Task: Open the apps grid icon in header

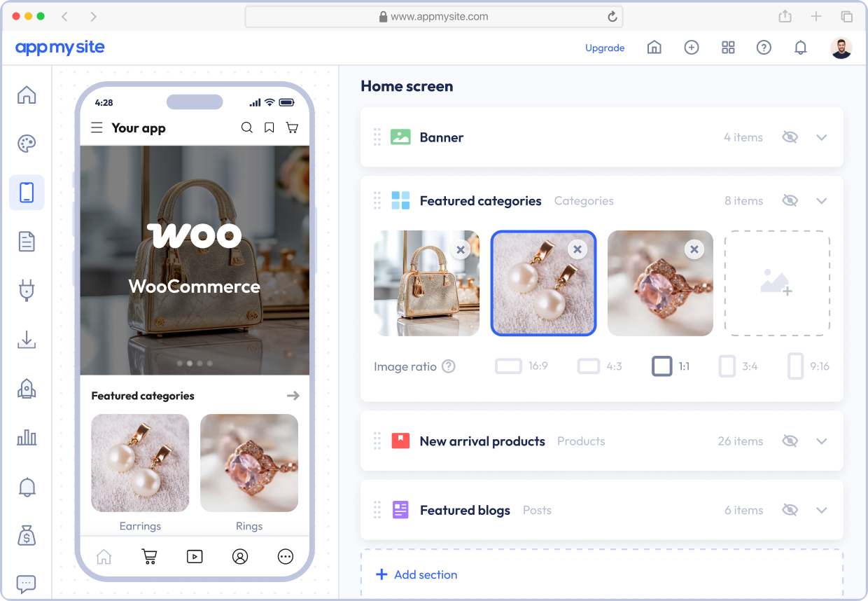Action: (x=728, y=48)
